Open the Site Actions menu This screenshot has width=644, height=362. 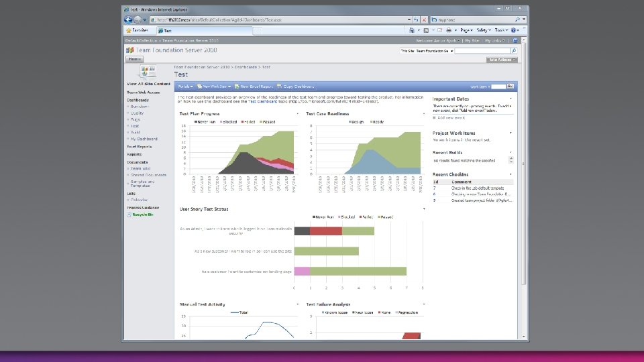[502, 60]
